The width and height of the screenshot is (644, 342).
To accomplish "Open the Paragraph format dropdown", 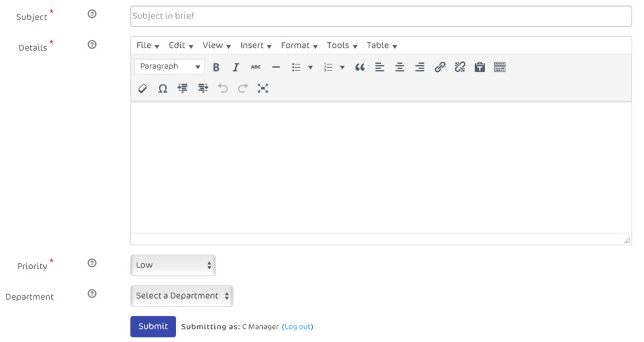I will pyautogui.click(x=170, y=66).
